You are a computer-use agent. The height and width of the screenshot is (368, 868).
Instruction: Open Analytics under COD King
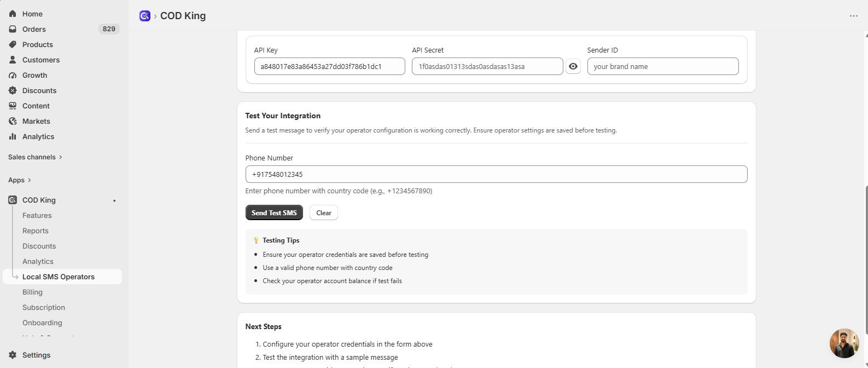[38, 261]
